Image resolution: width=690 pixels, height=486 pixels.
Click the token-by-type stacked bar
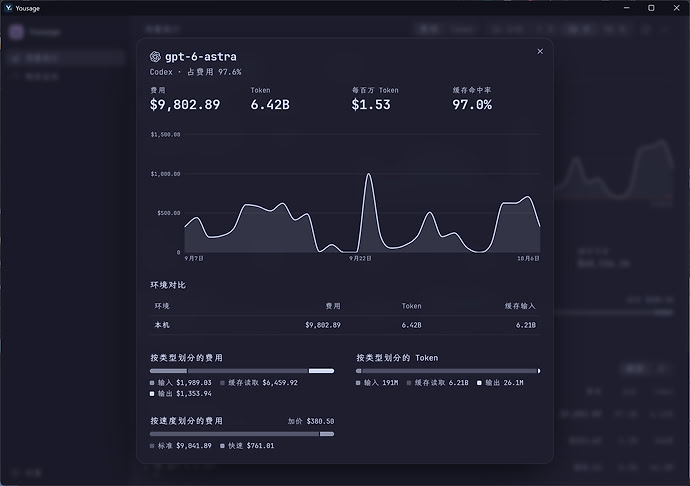click(x=448, y=371)
